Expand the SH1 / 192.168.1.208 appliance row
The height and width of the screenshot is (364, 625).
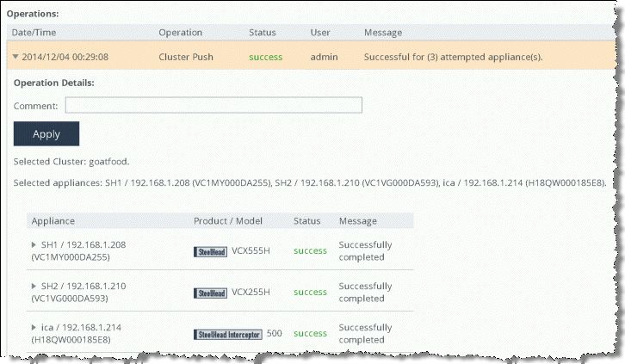pos(34,245)
